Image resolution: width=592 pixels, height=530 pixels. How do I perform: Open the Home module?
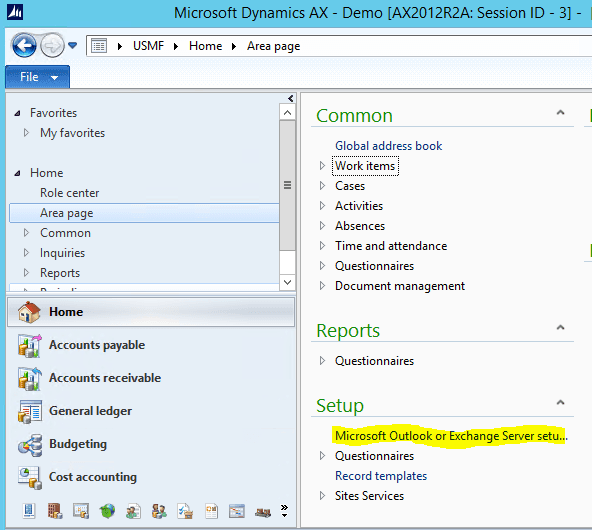coord(151,312)
